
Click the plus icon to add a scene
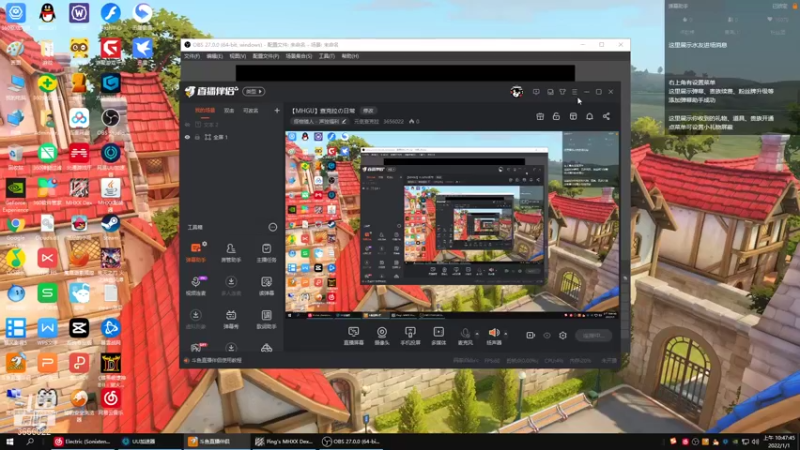tap(277, 110)
